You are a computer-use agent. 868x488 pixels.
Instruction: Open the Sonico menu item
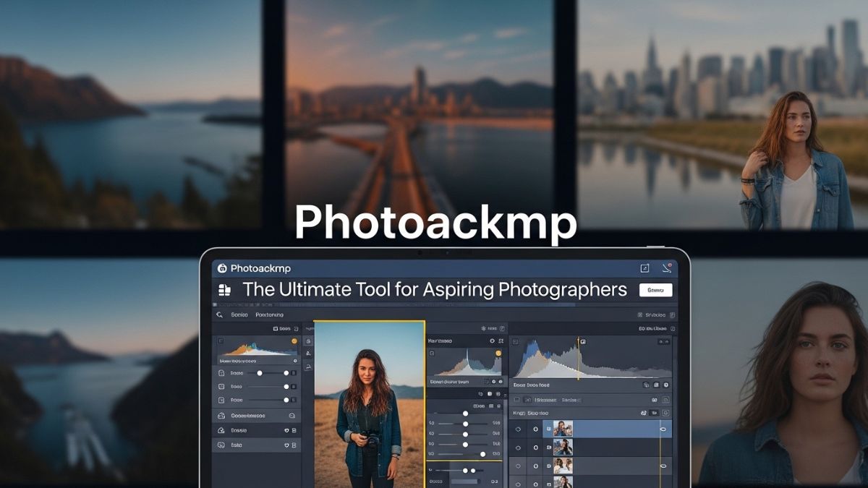238,314
